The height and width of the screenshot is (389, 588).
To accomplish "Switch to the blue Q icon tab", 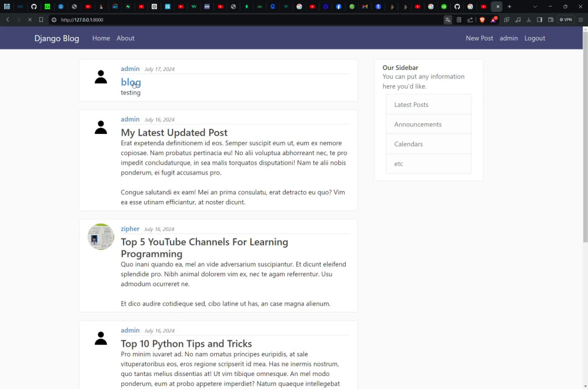I will point(273,6).
